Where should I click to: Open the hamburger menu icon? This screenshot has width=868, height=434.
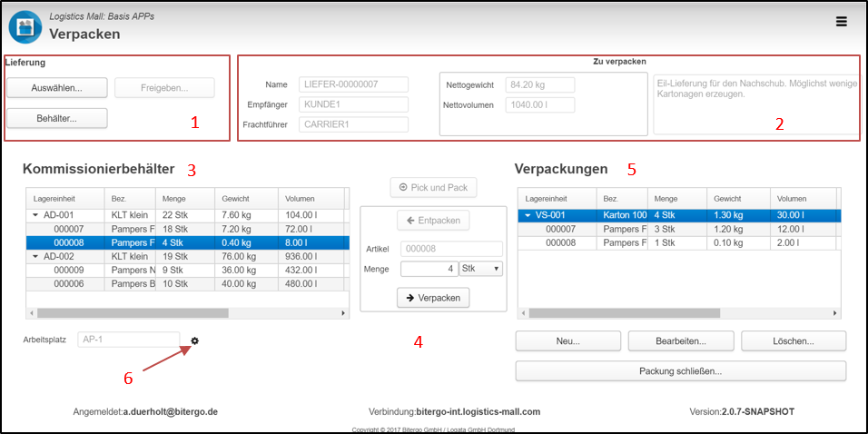(842, 22)
